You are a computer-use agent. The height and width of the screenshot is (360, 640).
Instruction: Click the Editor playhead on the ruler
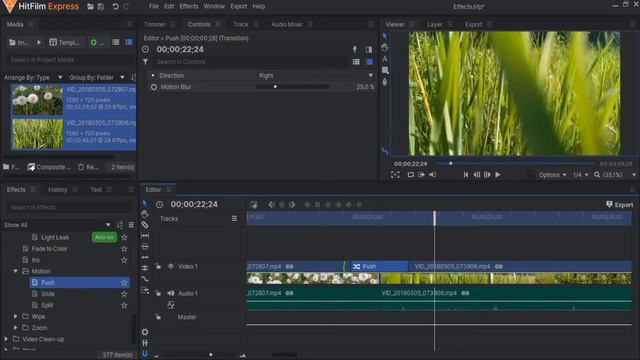[x=434, y=218]
